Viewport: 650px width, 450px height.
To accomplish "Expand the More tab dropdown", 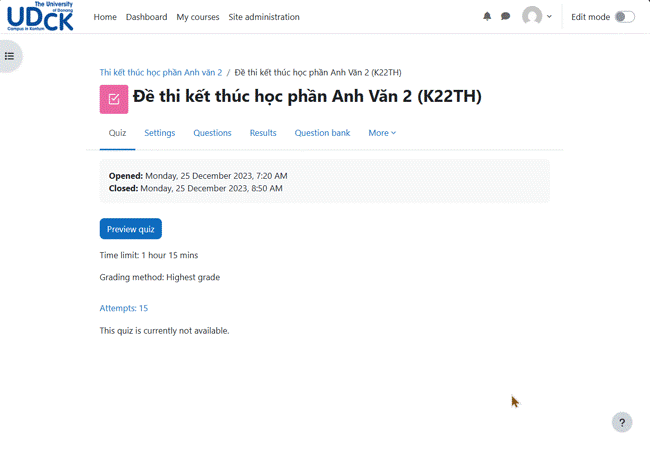I will 382,133.
